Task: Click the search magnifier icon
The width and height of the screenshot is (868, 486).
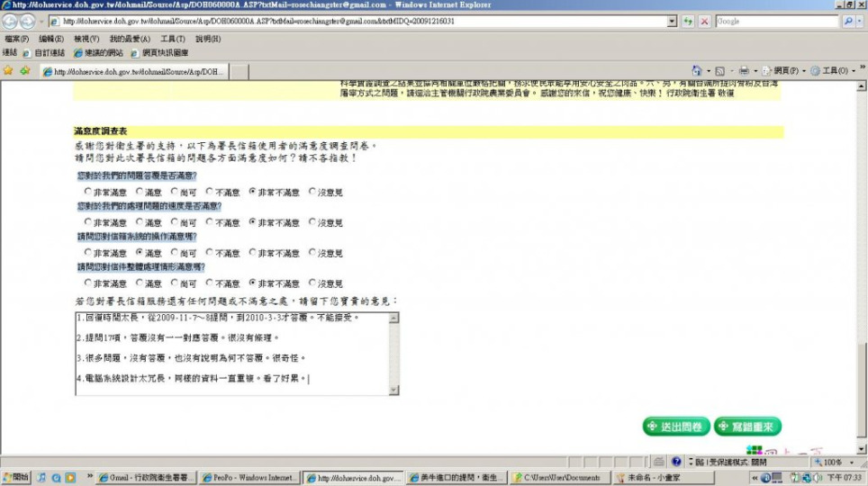Action: 847,21
